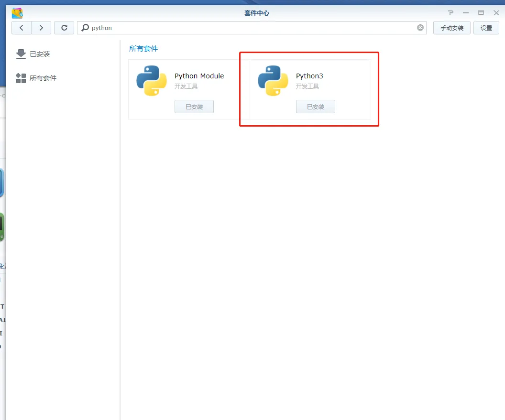Go back with the left arrow button

click(22, 28)
